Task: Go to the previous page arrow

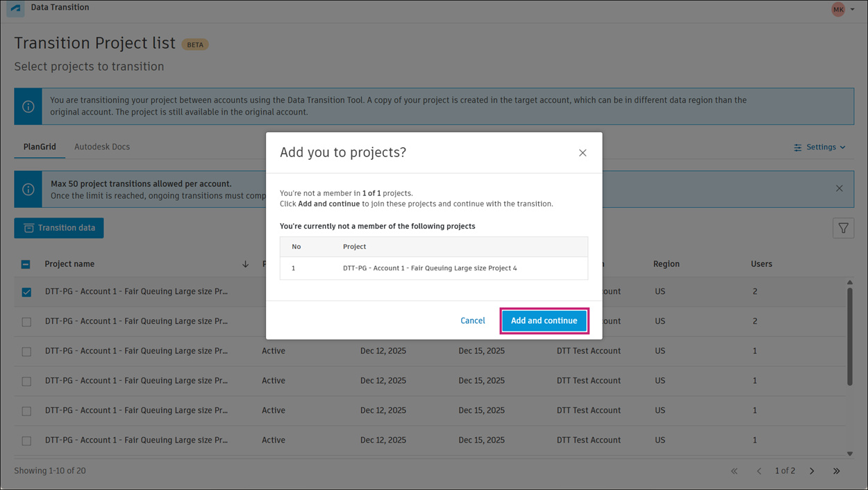Action: (x=759, y=471)
